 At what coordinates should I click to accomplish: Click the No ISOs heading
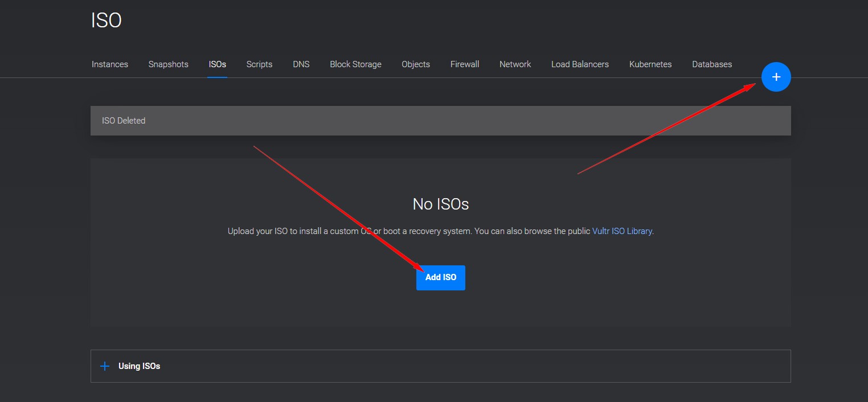point(441,204)
